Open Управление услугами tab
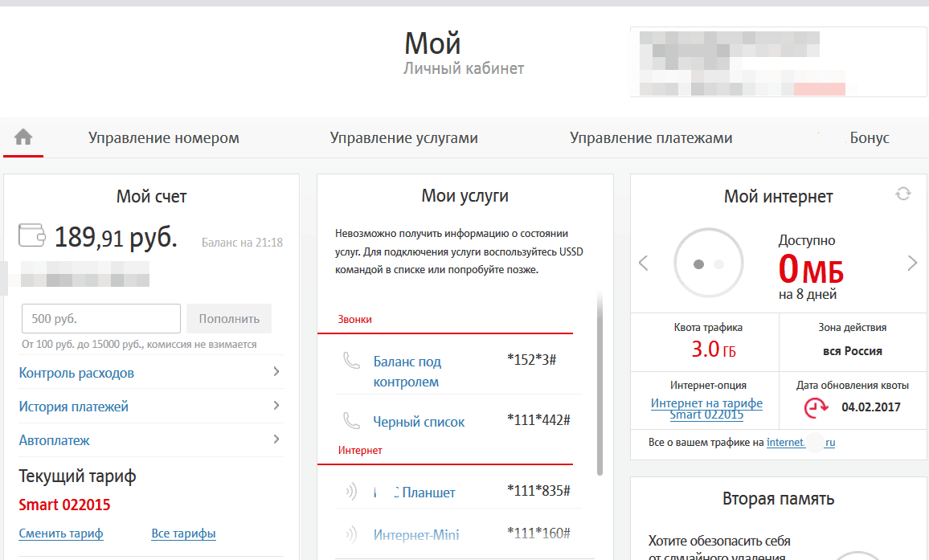 click(x=403, y=138)
